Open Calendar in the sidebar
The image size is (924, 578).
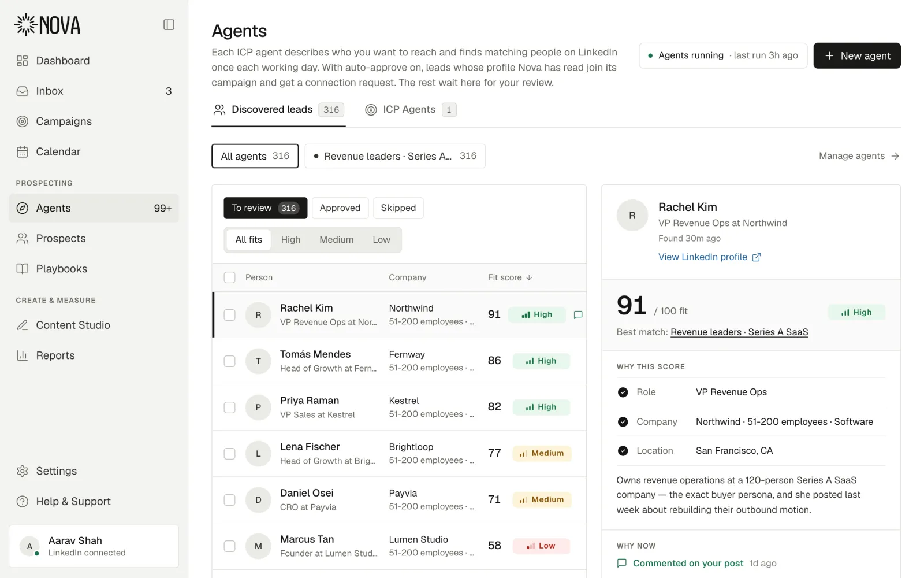94,151
